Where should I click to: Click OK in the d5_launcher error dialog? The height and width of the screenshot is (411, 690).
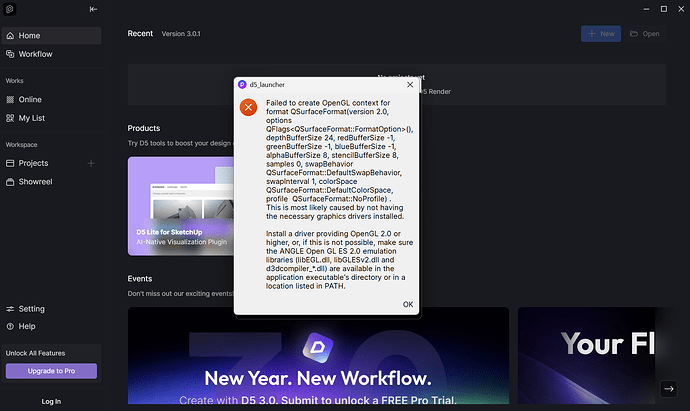pos(407,304)
